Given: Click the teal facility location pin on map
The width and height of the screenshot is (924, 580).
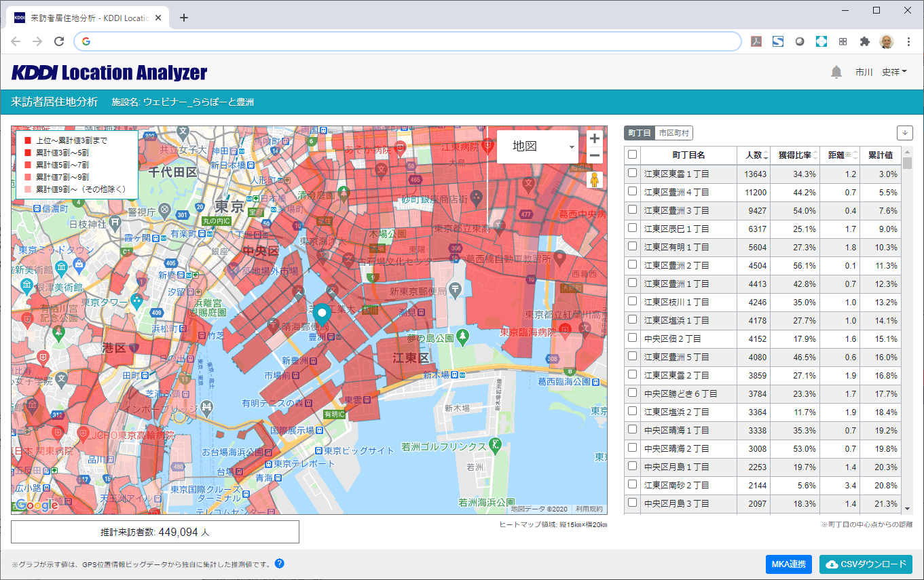Looking at the screenshot, I should click(x=322, y=314).
